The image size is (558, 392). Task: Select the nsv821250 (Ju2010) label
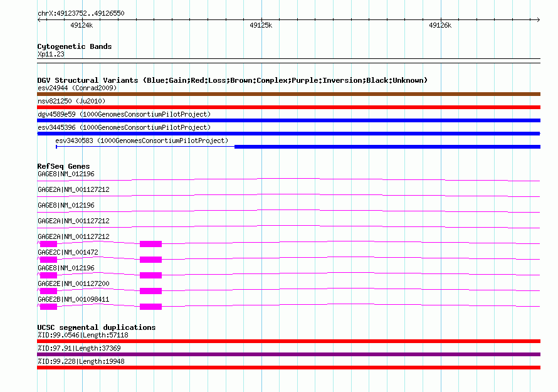point(71,101)
